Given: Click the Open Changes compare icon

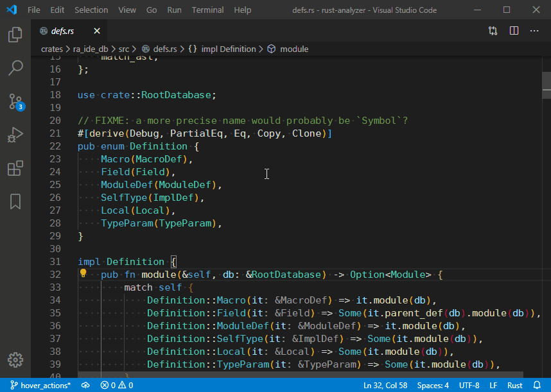Looking at the screenshot, I should click(x=493, y=30).
